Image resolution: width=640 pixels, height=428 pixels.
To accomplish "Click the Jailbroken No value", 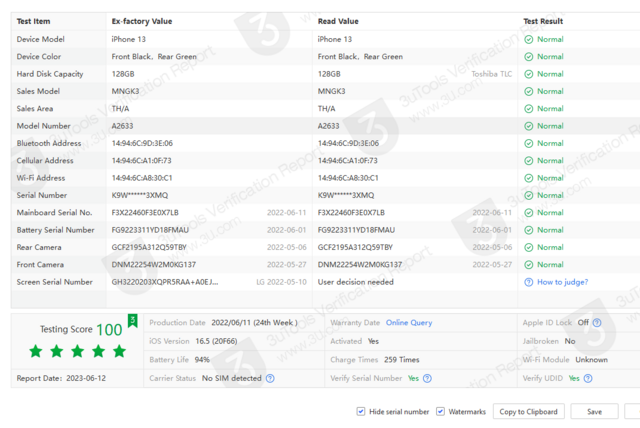I will coord(570,341).
